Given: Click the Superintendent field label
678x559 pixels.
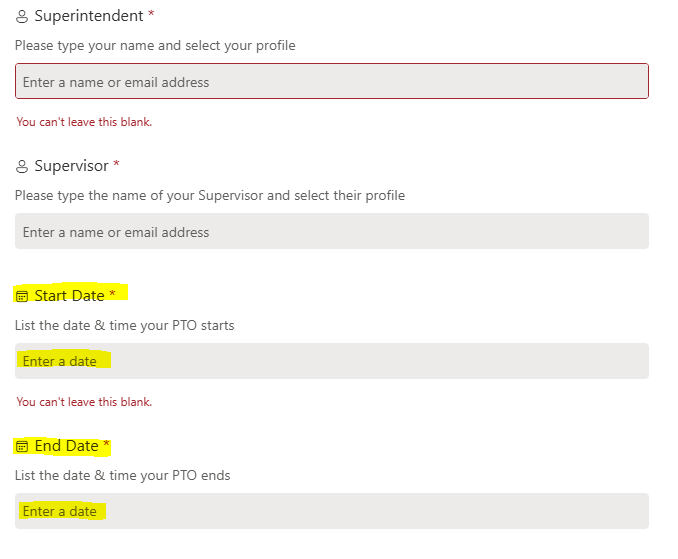Looking at the screenshot, I should click(x=89, y=16).
